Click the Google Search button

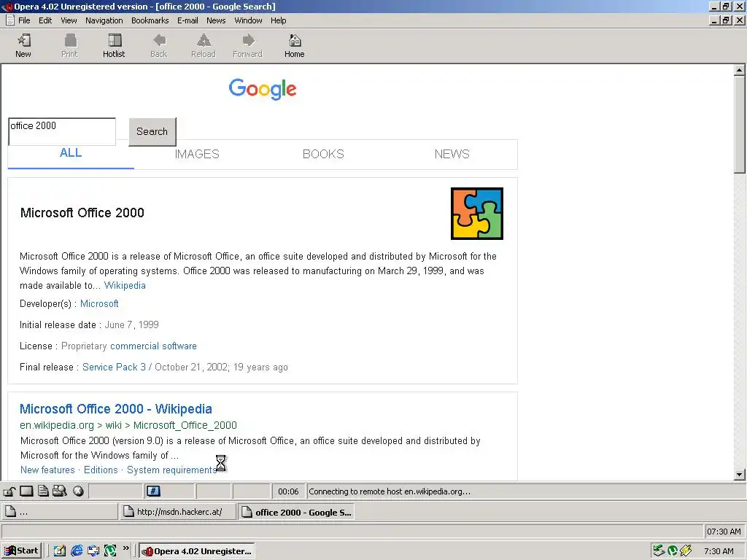[x=152, y=131]
